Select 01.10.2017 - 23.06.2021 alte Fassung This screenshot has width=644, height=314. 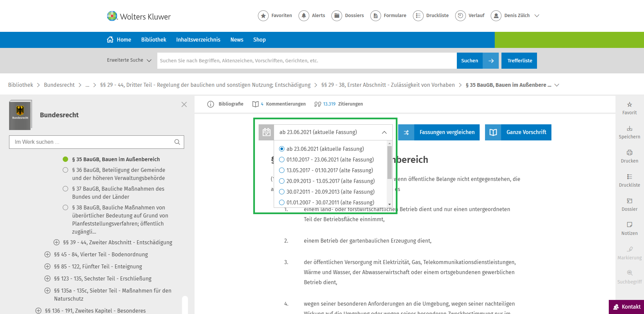[x=282, y=160]
